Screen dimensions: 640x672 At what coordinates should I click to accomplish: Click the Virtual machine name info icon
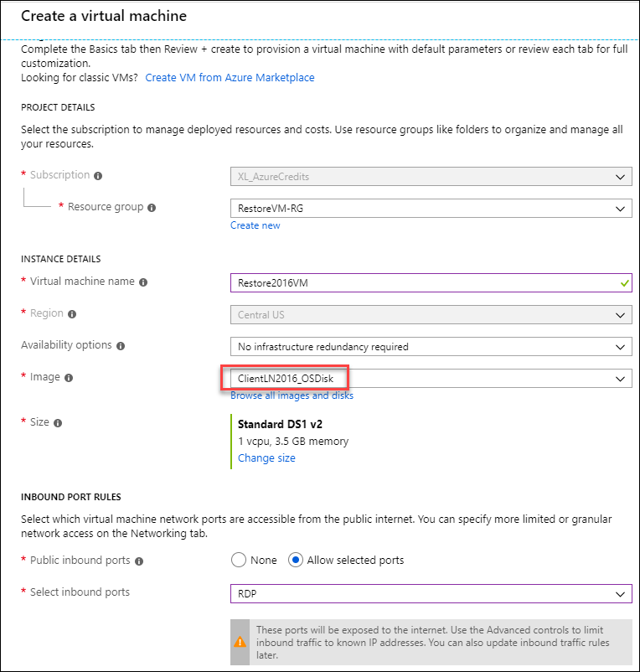coord(143,282)
